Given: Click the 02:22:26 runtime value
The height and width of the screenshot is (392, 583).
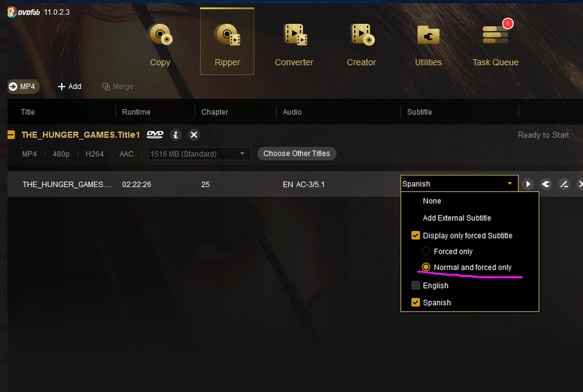Looking at the screenshot, I should click(x=136, y=184).
